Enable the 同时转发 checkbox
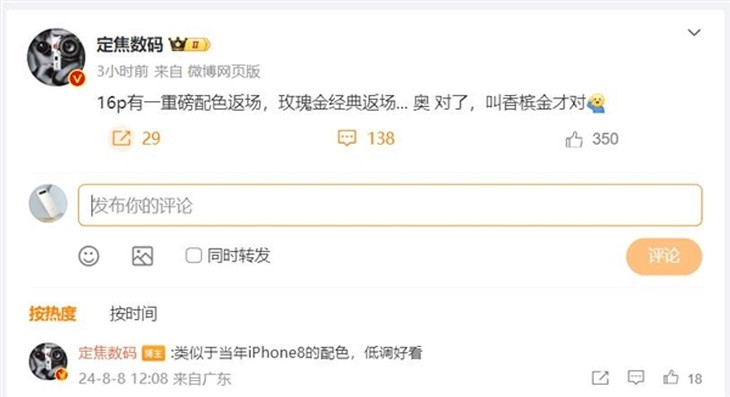This screenshot has width=730, height=397. point(193,255)
